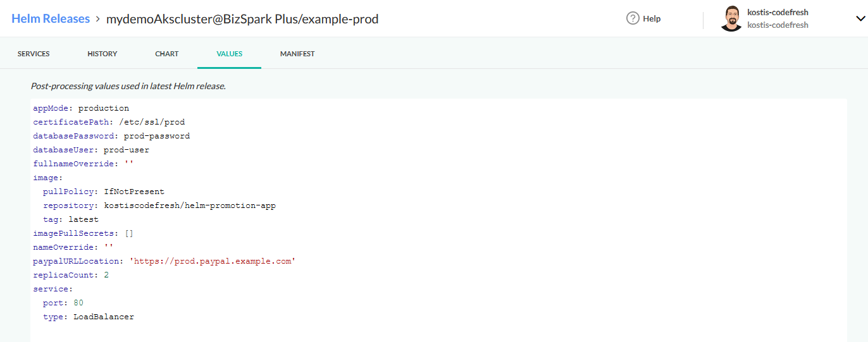Go to the Manifest tab

tap(297, 54)
